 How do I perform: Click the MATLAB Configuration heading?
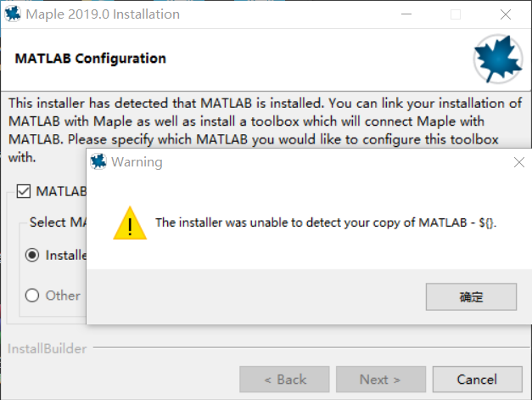point(91,59)
